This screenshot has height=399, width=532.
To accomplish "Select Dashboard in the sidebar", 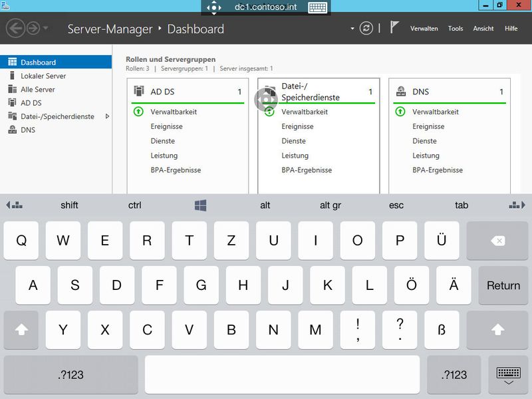I will (56, 62).
